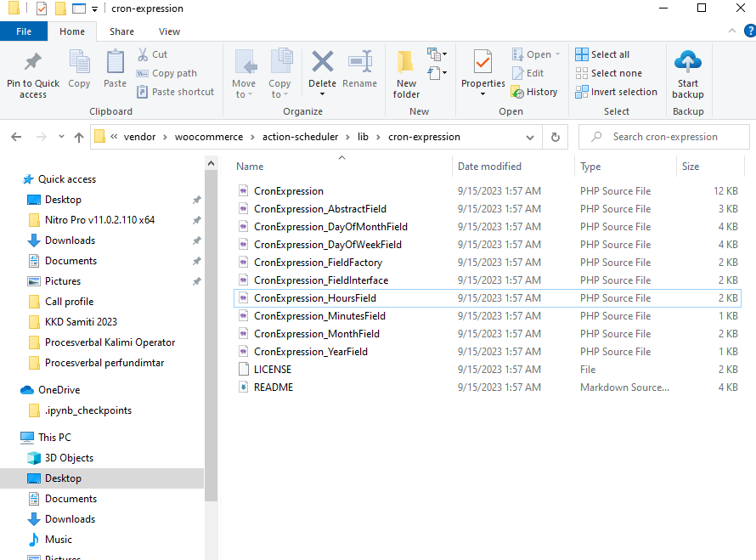Switch to the View ribbon tab
756x560 pixels.
[169, 31]
